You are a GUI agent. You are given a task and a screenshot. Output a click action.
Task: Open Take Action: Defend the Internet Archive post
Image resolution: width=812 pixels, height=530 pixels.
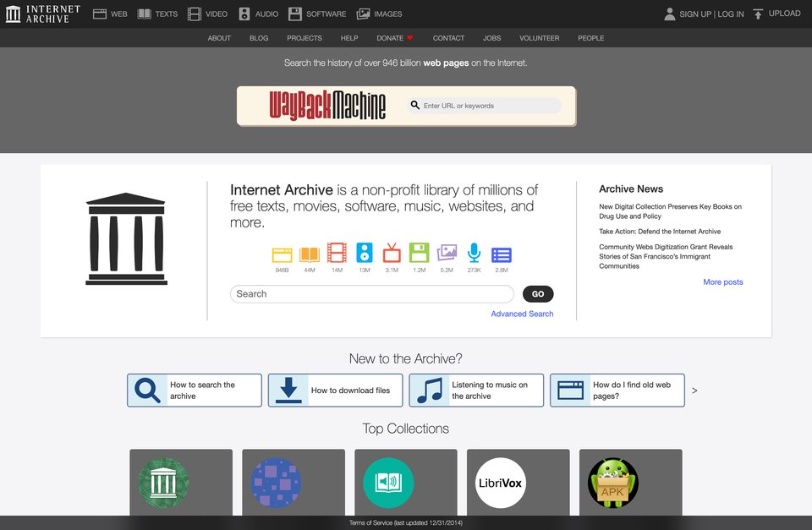(x=660, y=232)
